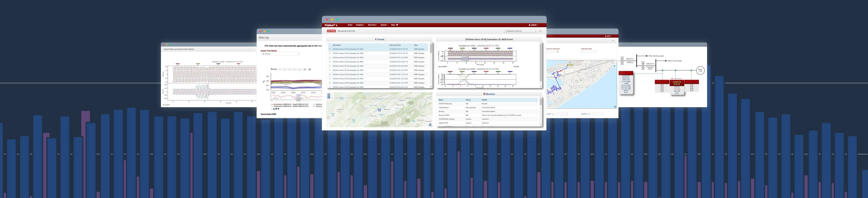Open the Help menu
This screenshot has width=868, height=198.
pos(393,25)
